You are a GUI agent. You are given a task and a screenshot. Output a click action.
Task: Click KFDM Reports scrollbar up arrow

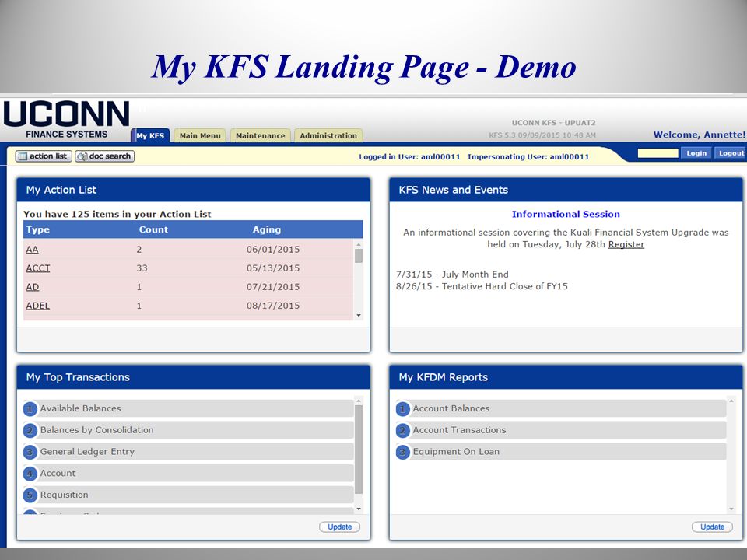coord(731,401)
